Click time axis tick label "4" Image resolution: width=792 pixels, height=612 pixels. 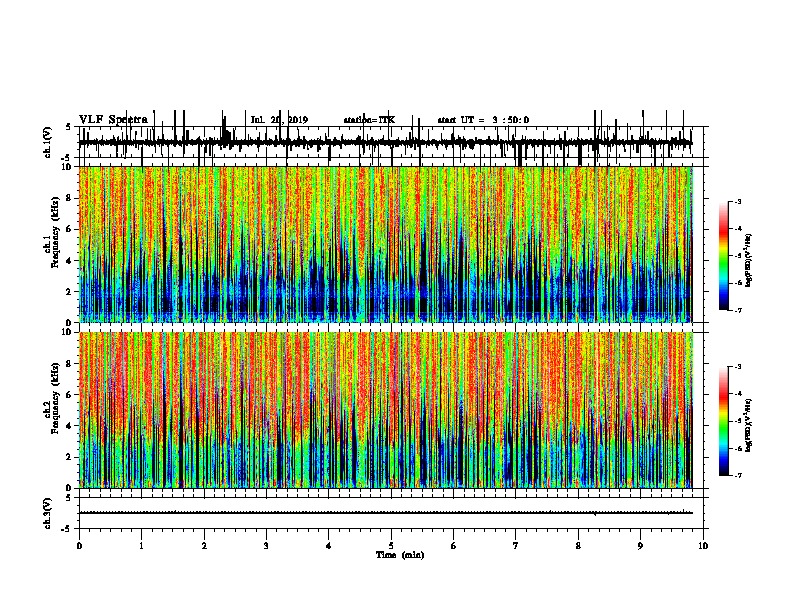pos(328,545)
